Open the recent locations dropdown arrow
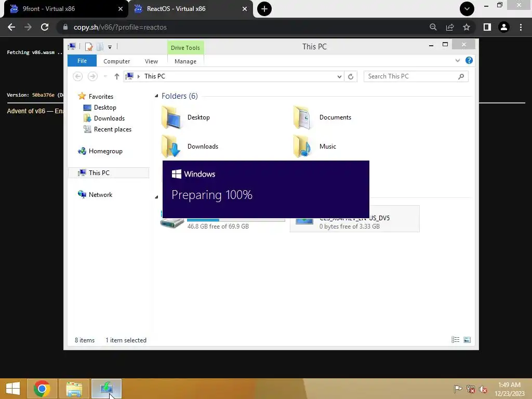The height and width of the screenshot is (399, 532). (105, 76)
